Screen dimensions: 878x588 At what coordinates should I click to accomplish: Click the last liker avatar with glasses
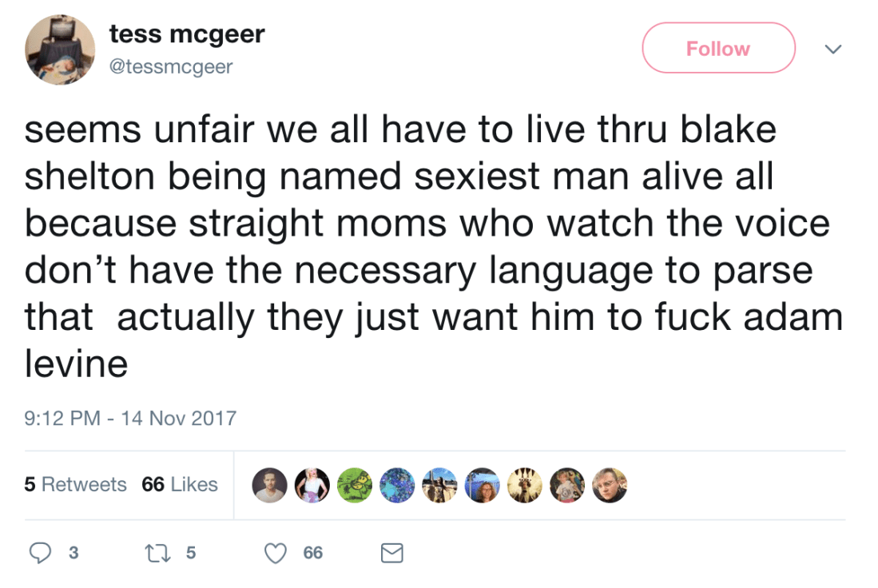610,485
